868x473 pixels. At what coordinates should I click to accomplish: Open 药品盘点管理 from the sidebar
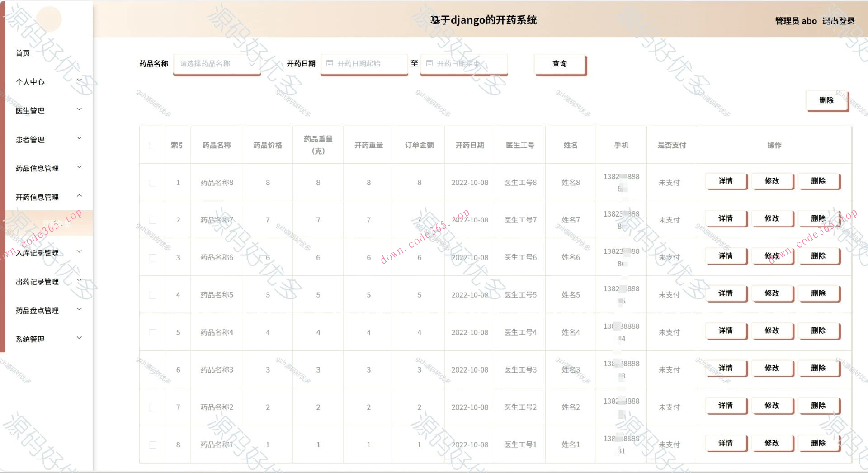click(37, 310)
